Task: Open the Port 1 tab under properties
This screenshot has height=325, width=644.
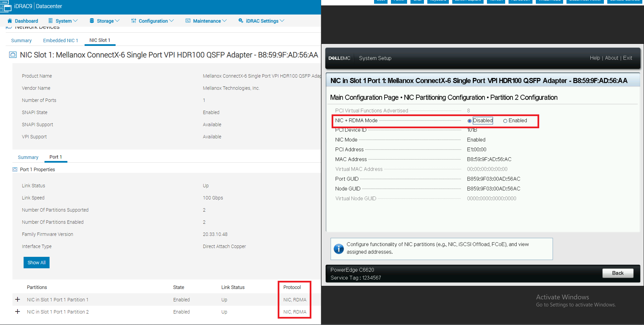Action: [x=56, y=157]
